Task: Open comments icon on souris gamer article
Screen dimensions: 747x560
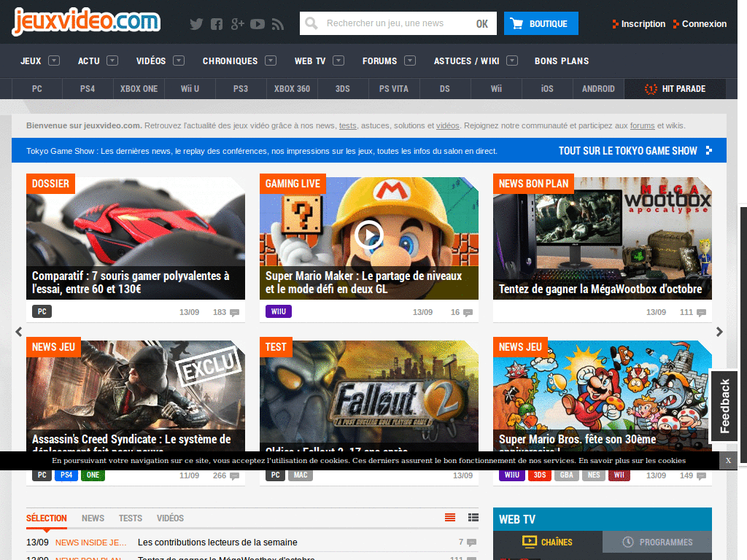Action: click(234, 313)
